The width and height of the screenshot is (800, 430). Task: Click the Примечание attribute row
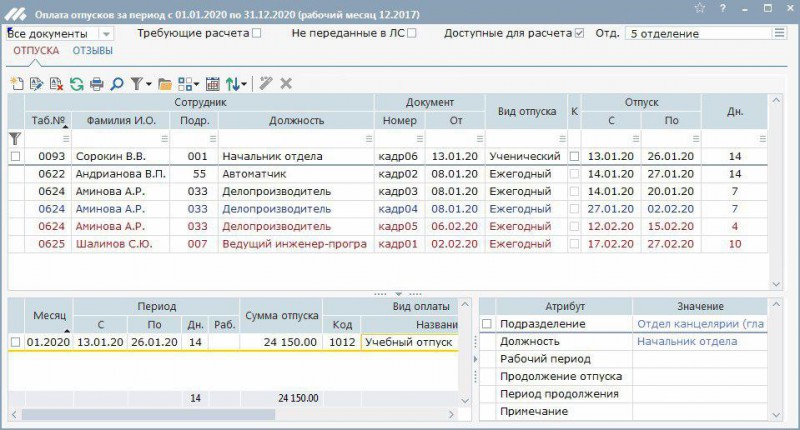pyautogui.click(x=623, y=411)
